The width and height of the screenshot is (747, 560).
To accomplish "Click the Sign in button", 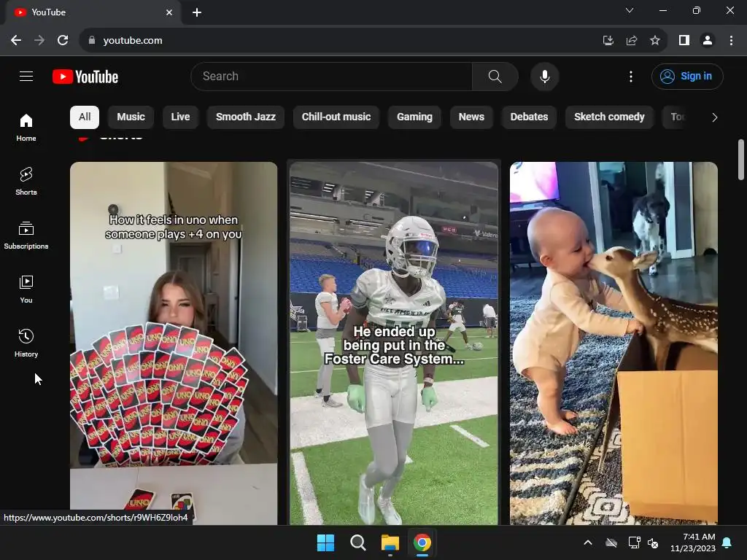I will 687,76.
